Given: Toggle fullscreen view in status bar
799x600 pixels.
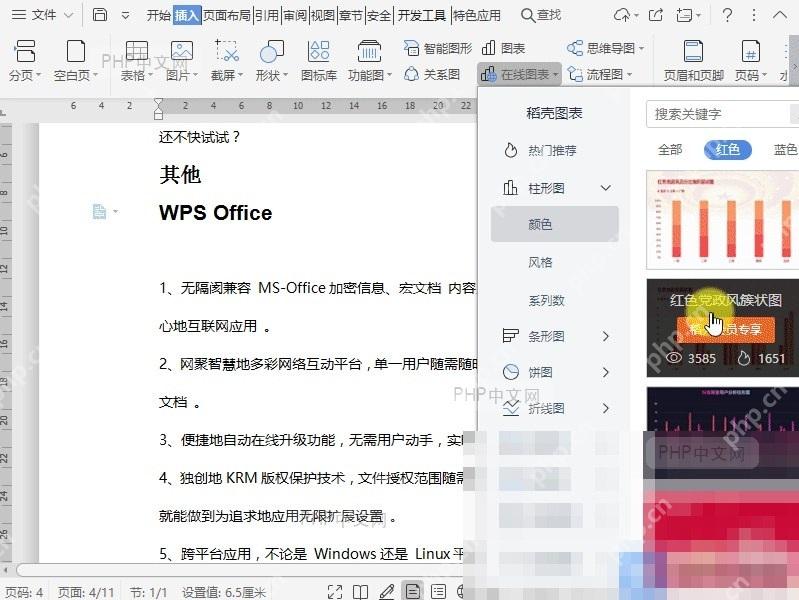Looking at the screenshot, I should click(x=335, y=591).
